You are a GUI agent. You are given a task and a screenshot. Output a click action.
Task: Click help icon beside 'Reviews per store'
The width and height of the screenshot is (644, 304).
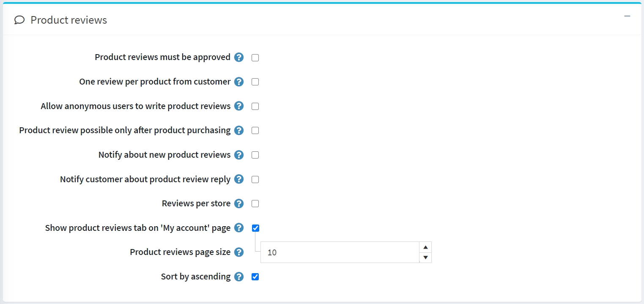tap(239, 204)
